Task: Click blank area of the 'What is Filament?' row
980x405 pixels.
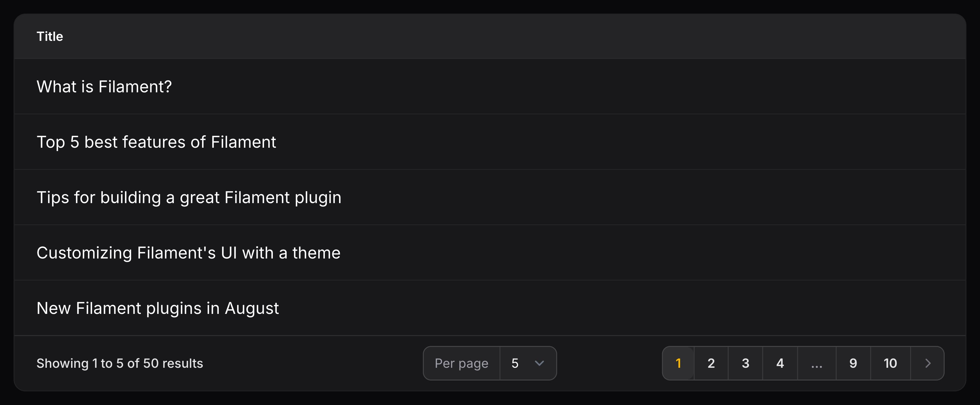Action: pos(571,87)
